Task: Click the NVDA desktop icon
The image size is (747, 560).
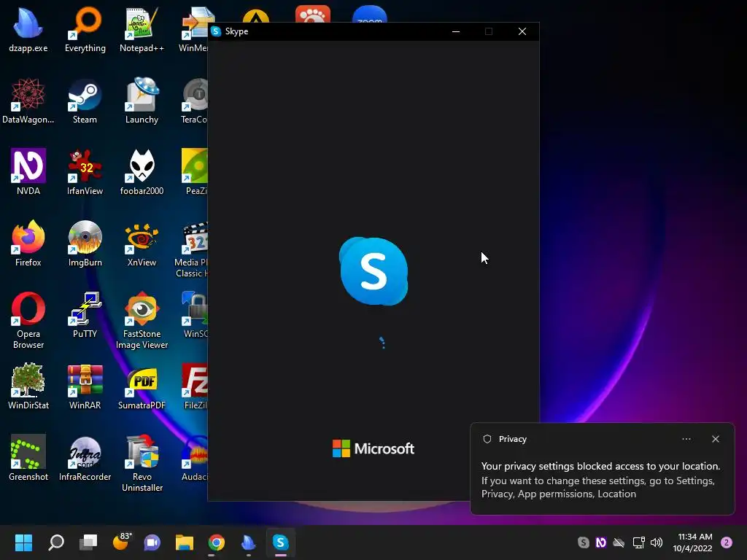Action: (x=28, y=172)
